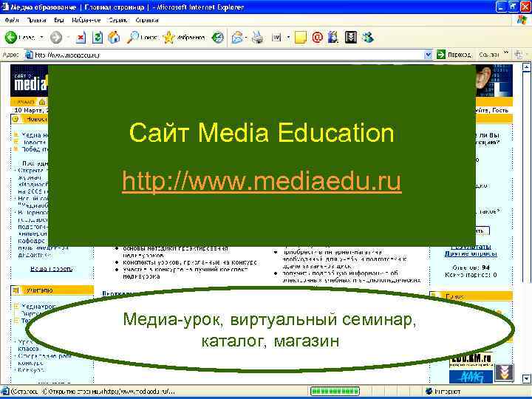Viewport: 532px width, 399px height.
Task: Click конспекты уроков, присланные на конкурс
Action: [x=190, y=262]
